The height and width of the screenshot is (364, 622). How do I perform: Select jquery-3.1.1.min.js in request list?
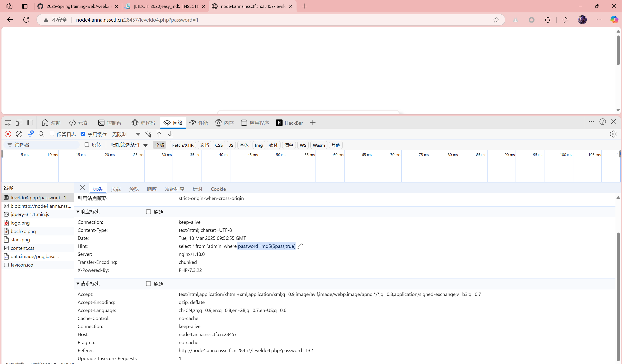30,214
